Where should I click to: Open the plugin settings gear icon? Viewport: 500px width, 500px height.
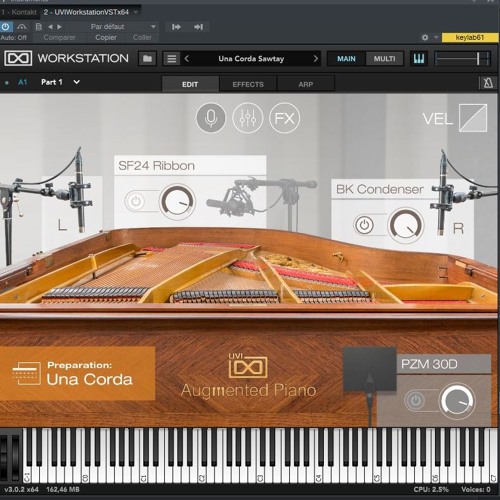coord(425,37)
